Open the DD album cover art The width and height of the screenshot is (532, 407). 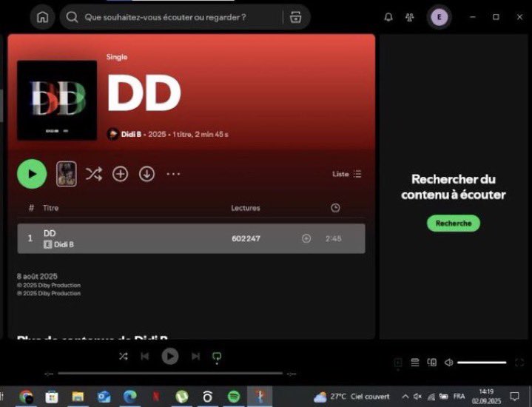[x=57, y=101]
